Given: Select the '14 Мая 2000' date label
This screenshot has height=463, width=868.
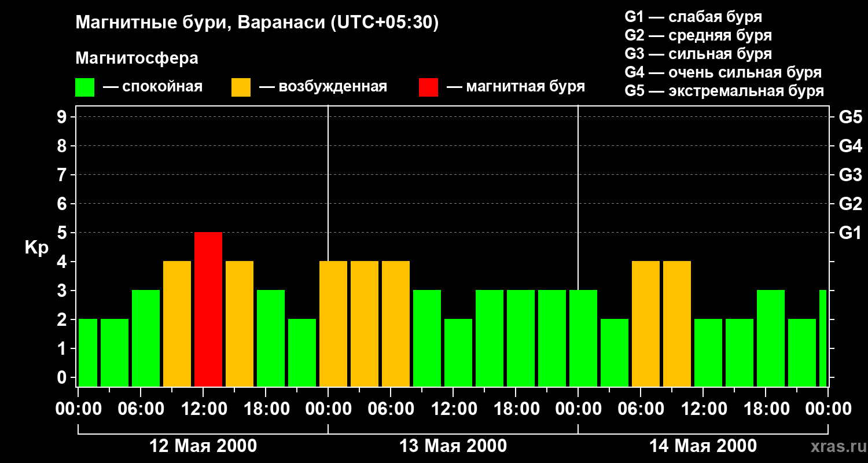Looking at the screenshot, I should point(703,446).
